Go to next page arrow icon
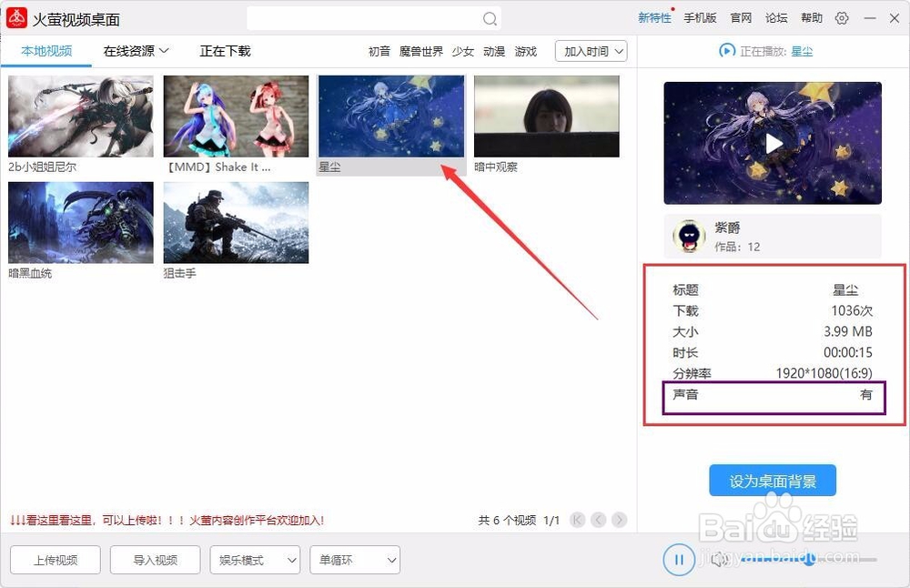 619,520
